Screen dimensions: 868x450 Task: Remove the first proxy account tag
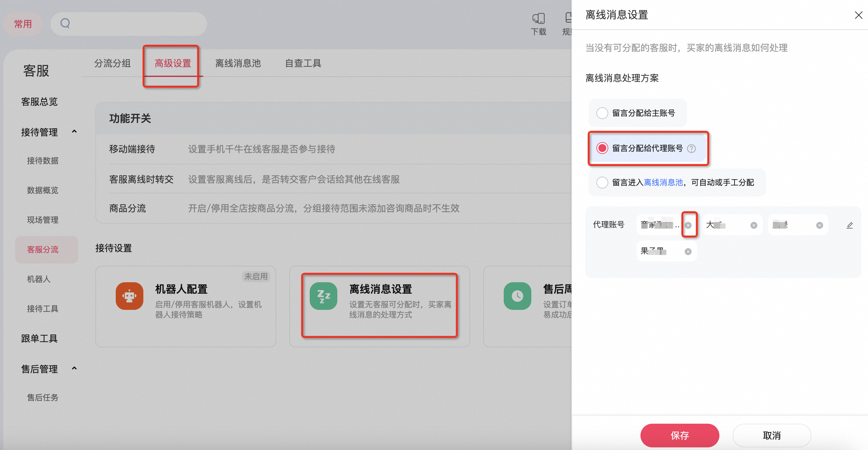coord(688,225)
